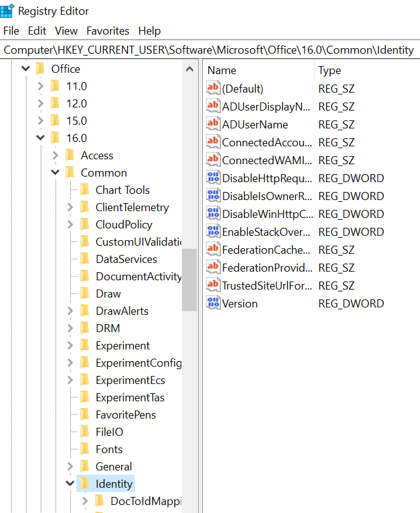This screenshot has width=420, height=513.
Task: Click the DWORD icon next to Version
Action: 213,303
